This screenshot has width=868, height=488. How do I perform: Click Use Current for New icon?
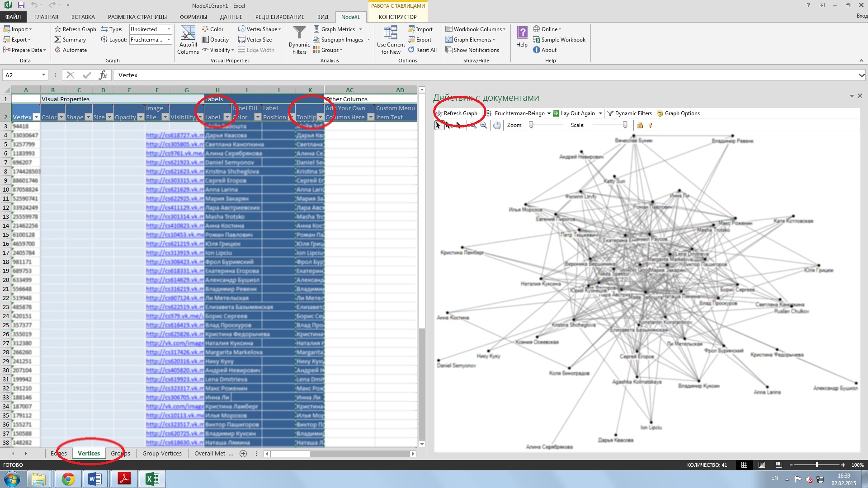click(x=390, y=33)
